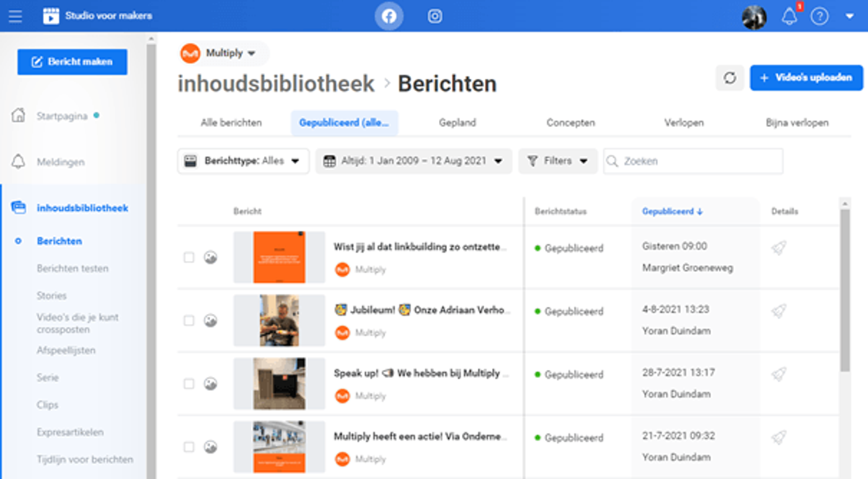868x479 pixels.
Task: Open the help question mark icon
Action: [820, 17]
